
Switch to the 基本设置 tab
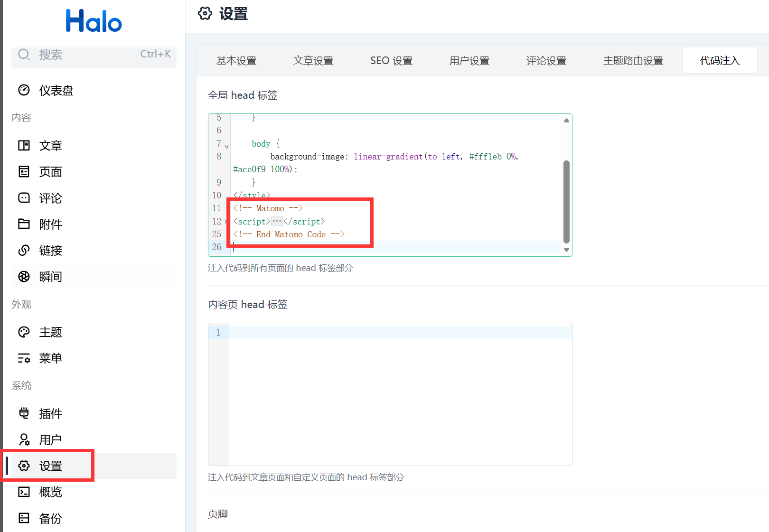[x=236, y=61]
